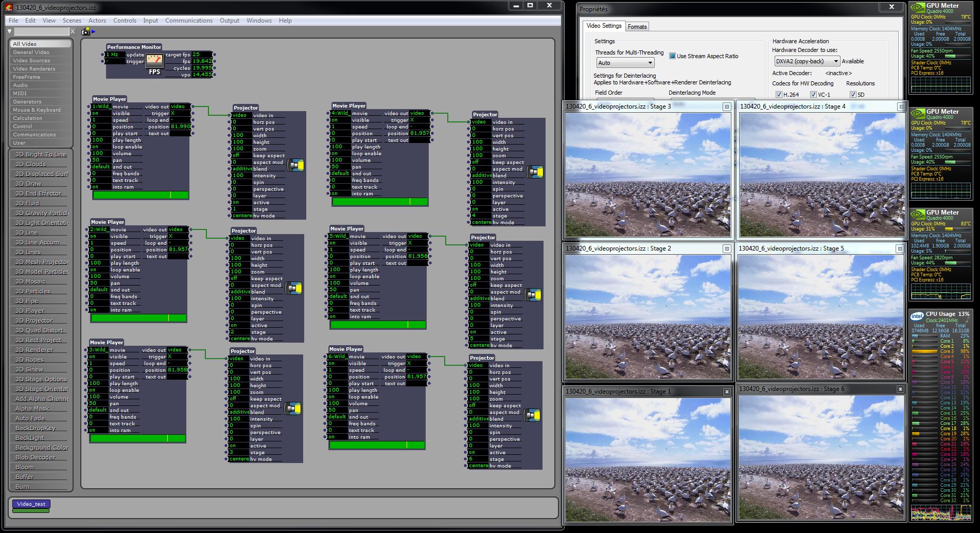Image resolution: width=980 pixels, height=533 pixels.
Task: Click the Projector icon connected to movie 2:Wild
Action: pyautogui.click(x=294, y=288)
